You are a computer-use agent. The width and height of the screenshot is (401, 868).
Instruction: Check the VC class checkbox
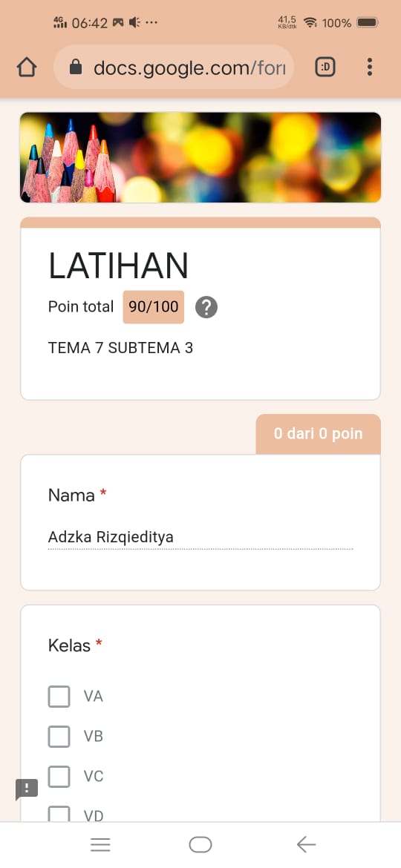pos(59,776)
